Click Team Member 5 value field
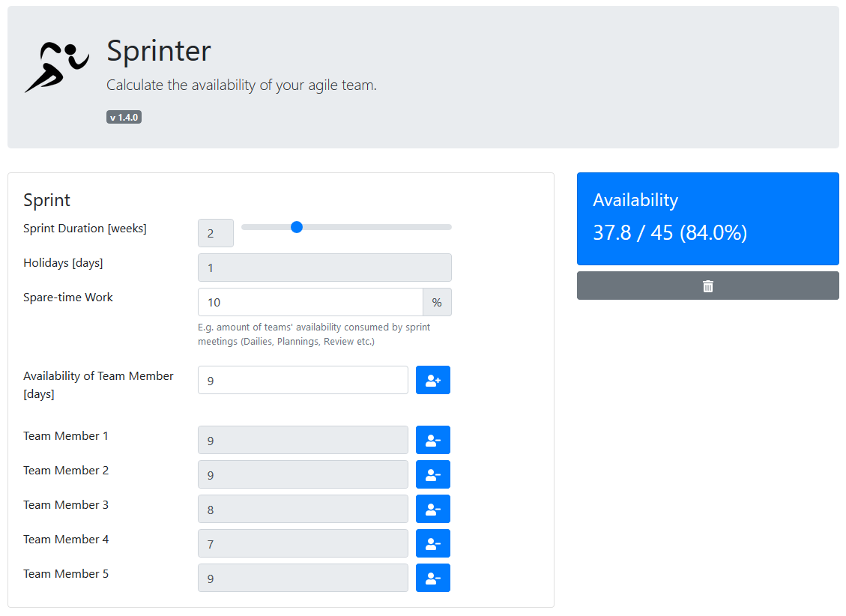Screen dimensions: 846x616 click(303, 579)
